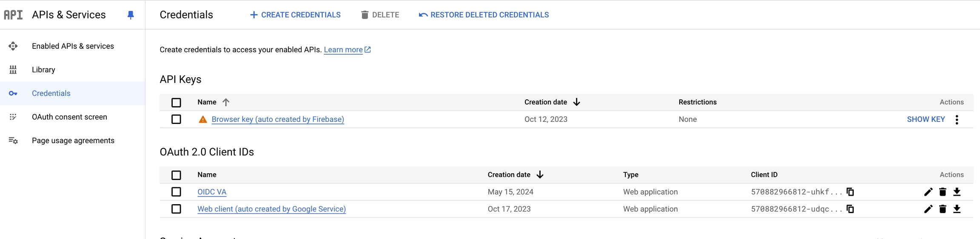Download the auto-created Web client's JSON
This screenshot has height=239, width=980.
(957, 209)
